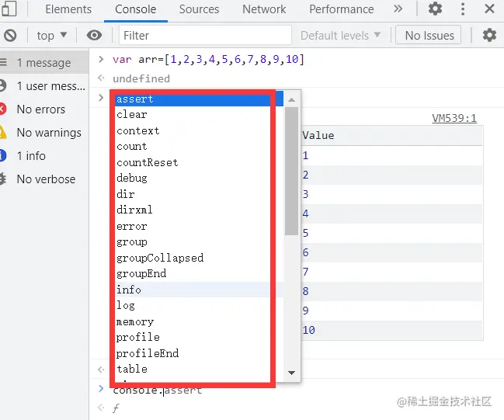
Task: Focus the Filter input field
Action: [205, 36]
